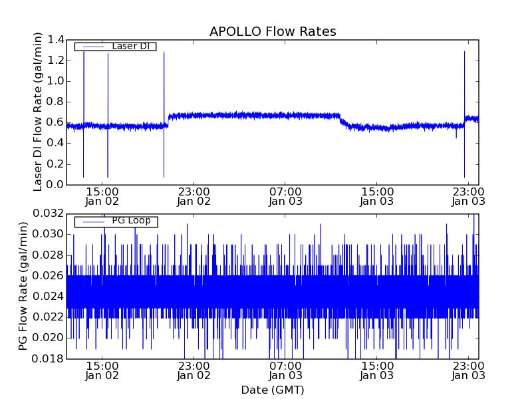Click the 0.020 tick on PG flow axis
The width and height of the screenshot is (532, 399).
point(48,338)
